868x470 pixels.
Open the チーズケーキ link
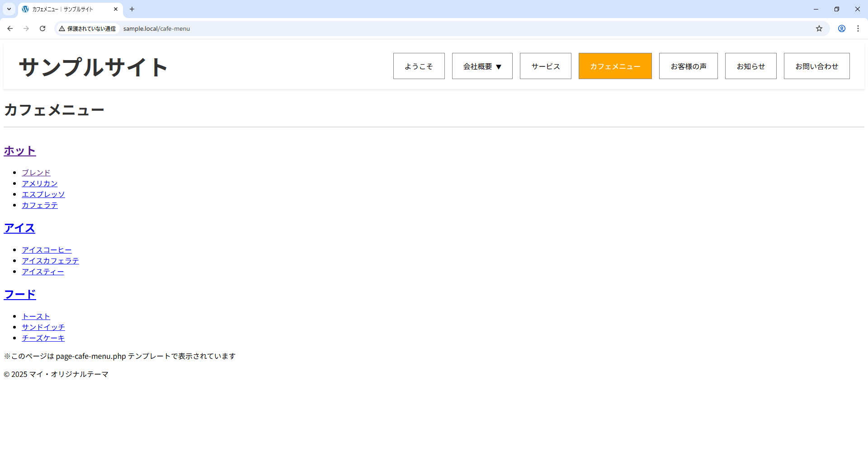[43, 338]
